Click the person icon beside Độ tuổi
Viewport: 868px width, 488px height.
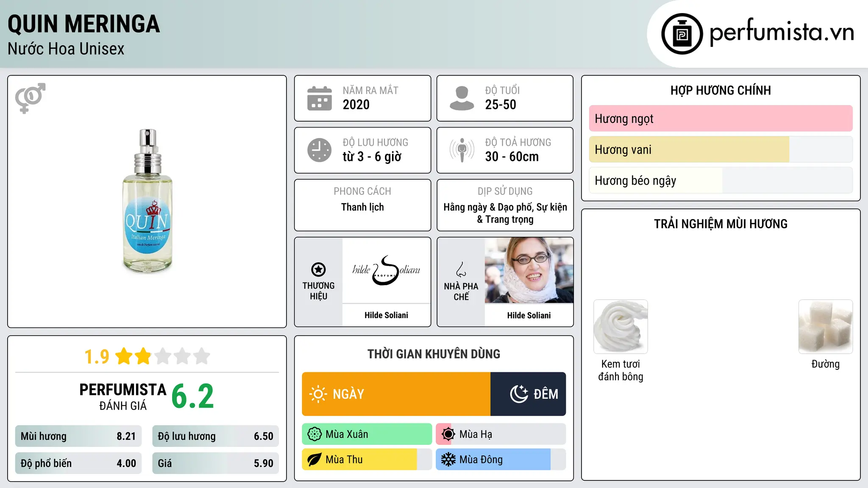[x=462, y=98]
